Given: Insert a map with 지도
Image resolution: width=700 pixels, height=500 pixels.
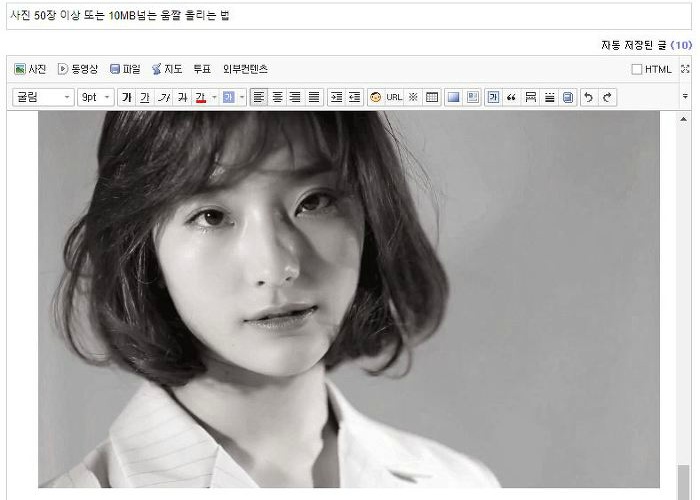Looking at the screenshot, I should click(167, 69).
